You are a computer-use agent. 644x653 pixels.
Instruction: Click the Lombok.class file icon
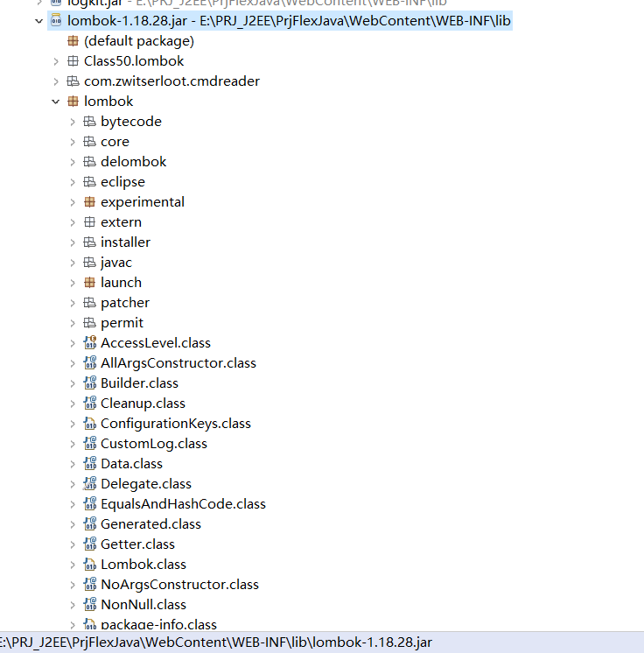tap(90, 565)
